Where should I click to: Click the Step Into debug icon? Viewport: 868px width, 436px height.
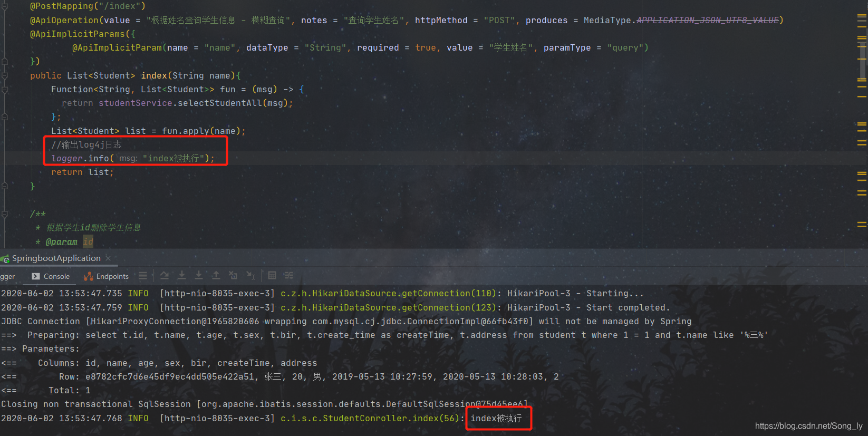point(181,276)
